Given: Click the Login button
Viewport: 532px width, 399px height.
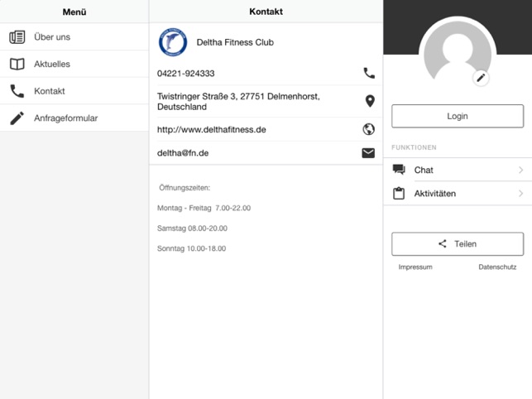Looking at the screenshot, I should [x=458, y=116].
